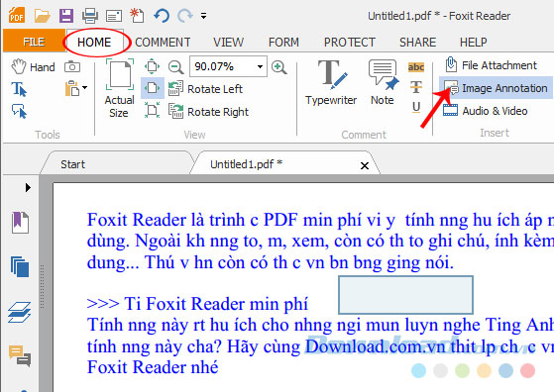The height and width of the screenshot is (392, 554).
Task: Open the VIEW ribbon tab
Action: (228, 42)
